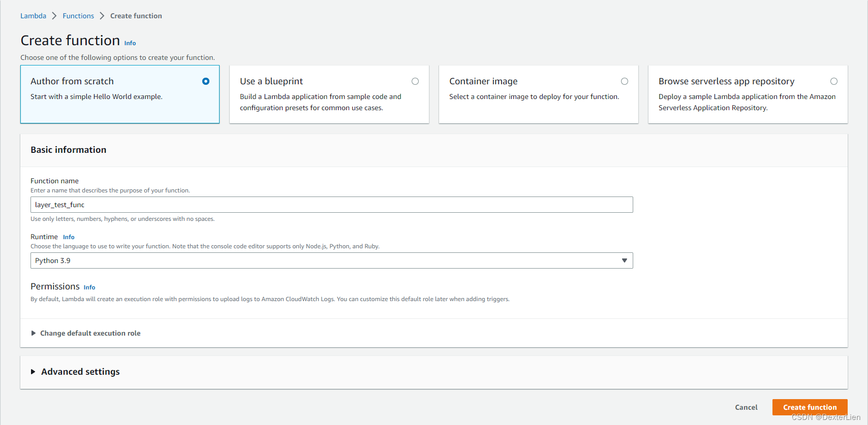The image size is (868, 425).
Task: Open the Runtime Info link
Action: 69,237
